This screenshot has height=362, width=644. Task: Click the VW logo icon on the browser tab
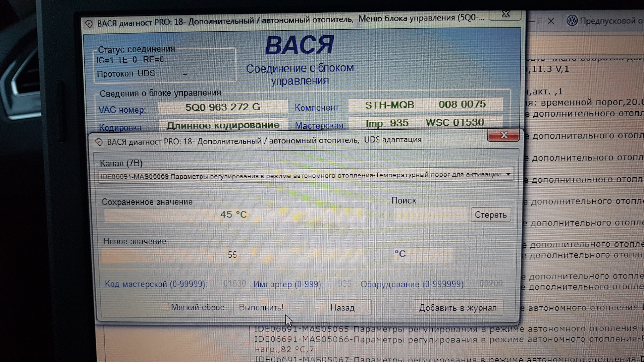[x=572, y=21]
